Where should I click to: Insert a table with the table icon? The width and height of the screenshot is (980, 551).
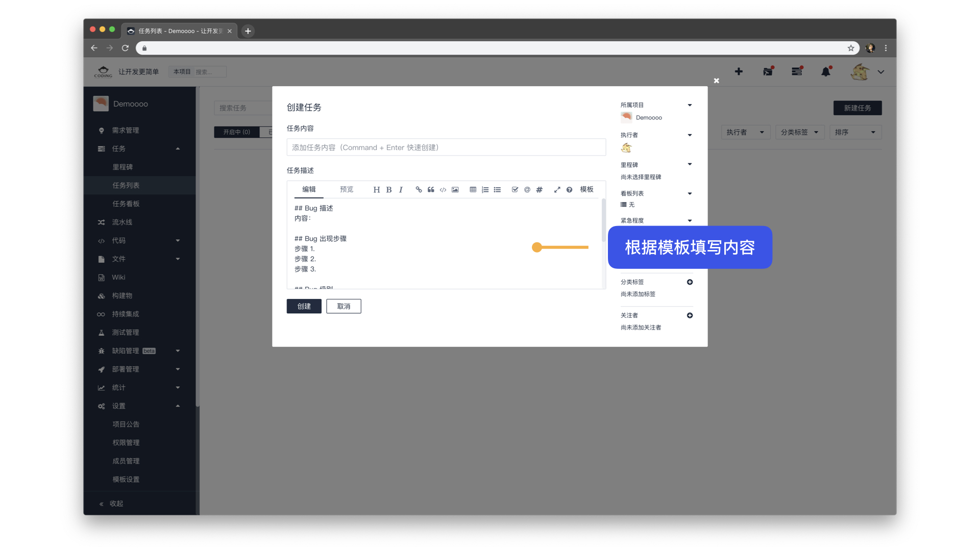click(x=473, y=190)
